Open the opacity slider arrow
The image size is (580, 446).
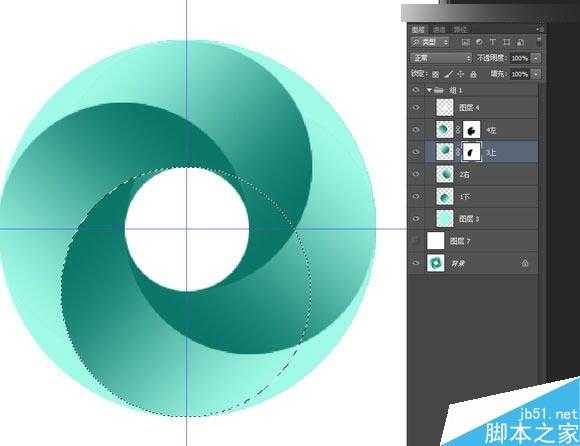(536, 58)
